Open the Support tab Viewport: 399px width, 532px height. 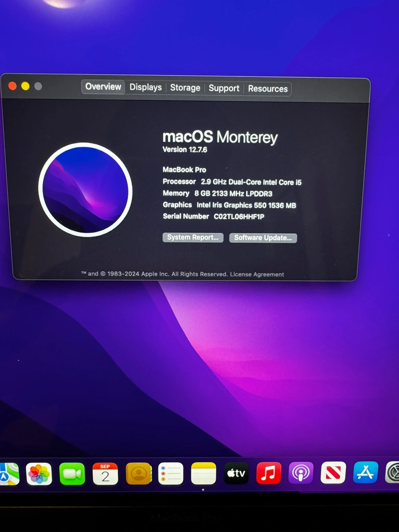click(x=224, y=88)
